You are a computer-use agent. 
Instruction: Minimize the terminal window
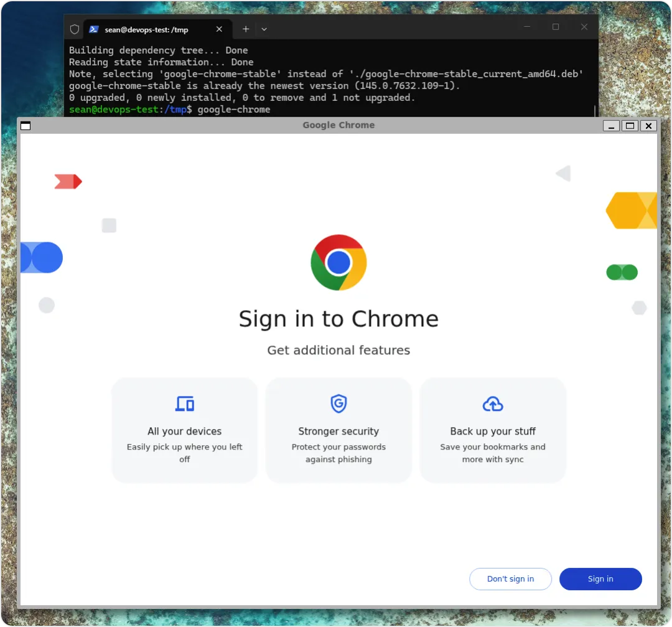click(527, 27)
